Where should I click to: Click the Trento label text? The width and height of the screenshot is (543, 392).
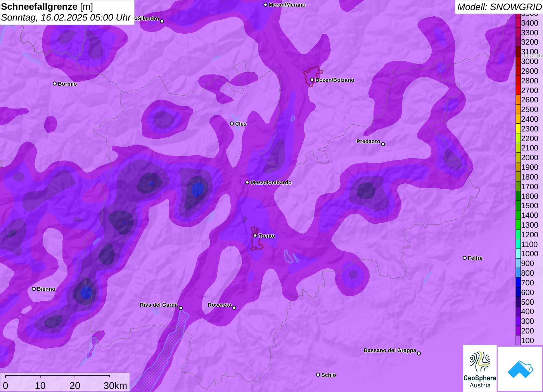pos(267,236)
